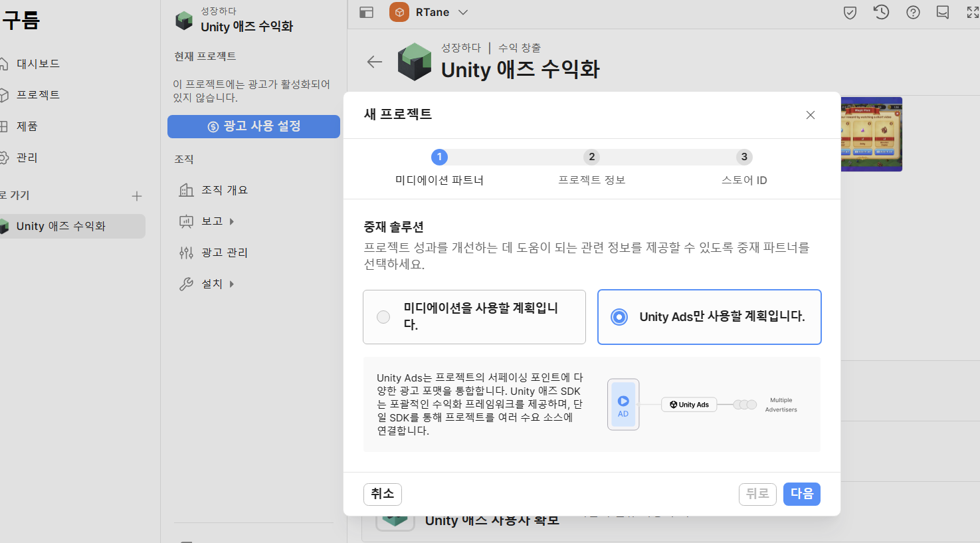Select step 3 스토어 ID
Image resolution: width=980 pixels, height=543 pixels.
(x=744, y=167)
